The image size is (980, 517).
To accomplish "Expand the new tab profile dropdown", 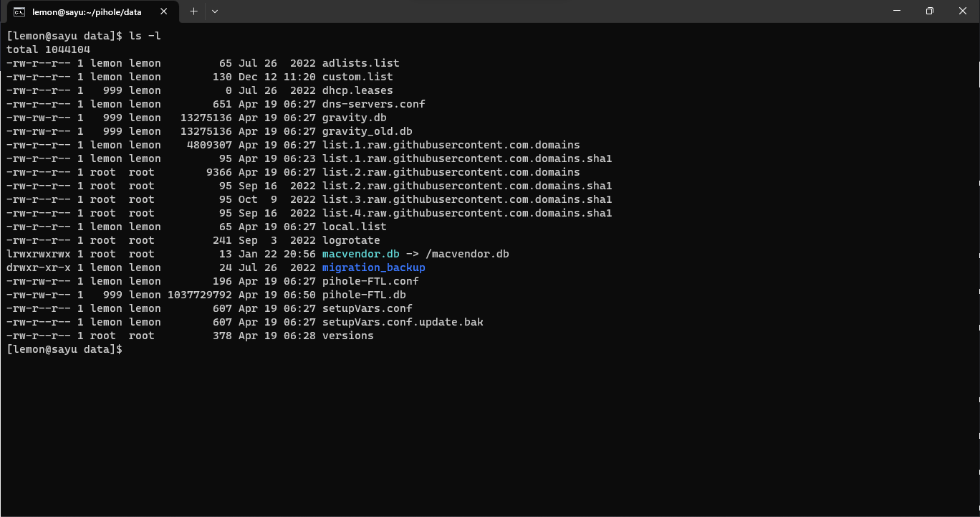I will 215,11.
